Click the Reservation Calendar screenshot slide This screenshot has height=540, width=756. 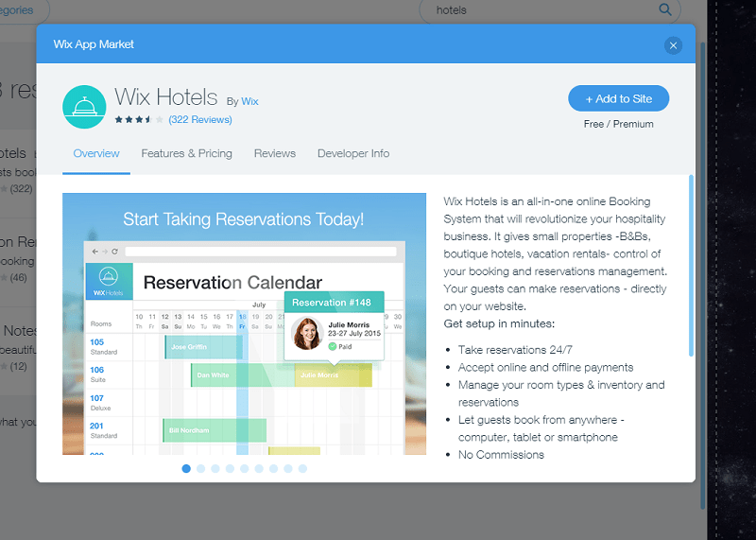(x=244, y=323)
